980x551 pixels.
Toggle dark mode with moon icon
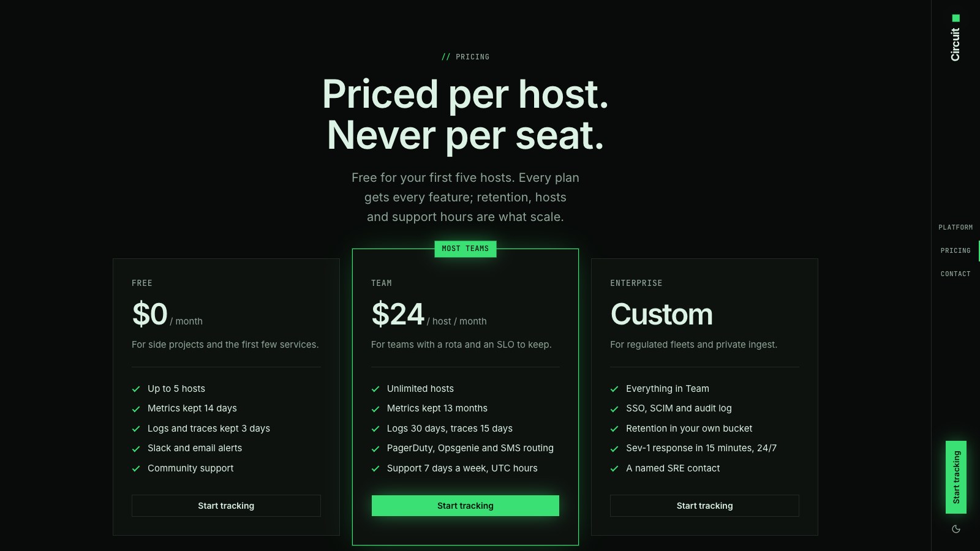click(956, 529)
